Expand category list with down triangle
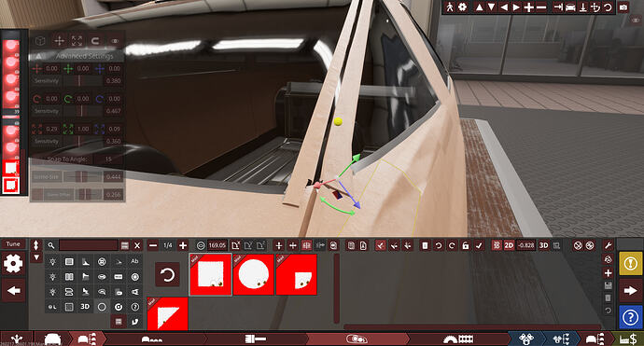Image resolution: width=644 pixels, height=346 pixels. (36, 257)
